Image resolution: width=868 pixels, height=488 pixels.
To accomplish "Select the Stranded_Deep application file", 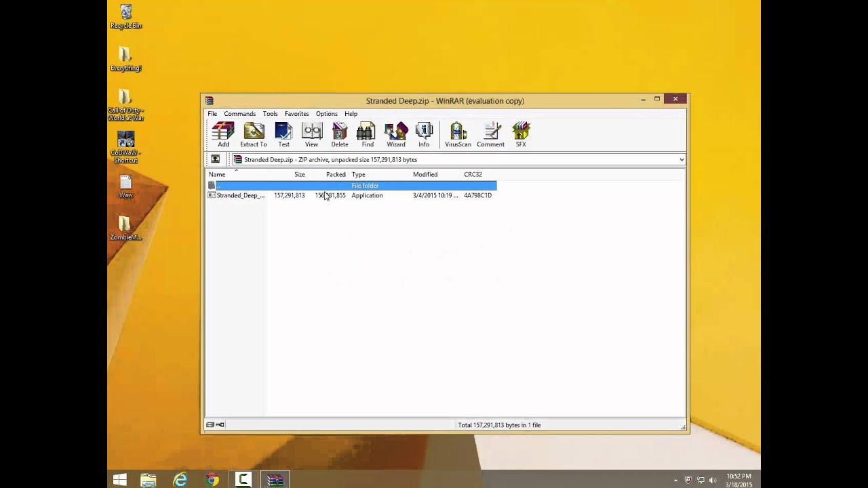I will [x=352, y=195].
